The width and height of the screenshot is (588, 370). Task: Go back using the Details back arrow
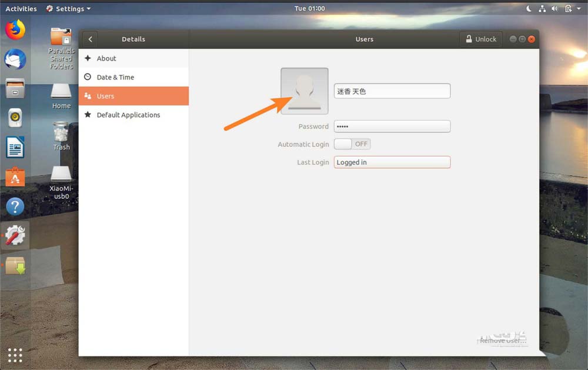tap(91, 39)
